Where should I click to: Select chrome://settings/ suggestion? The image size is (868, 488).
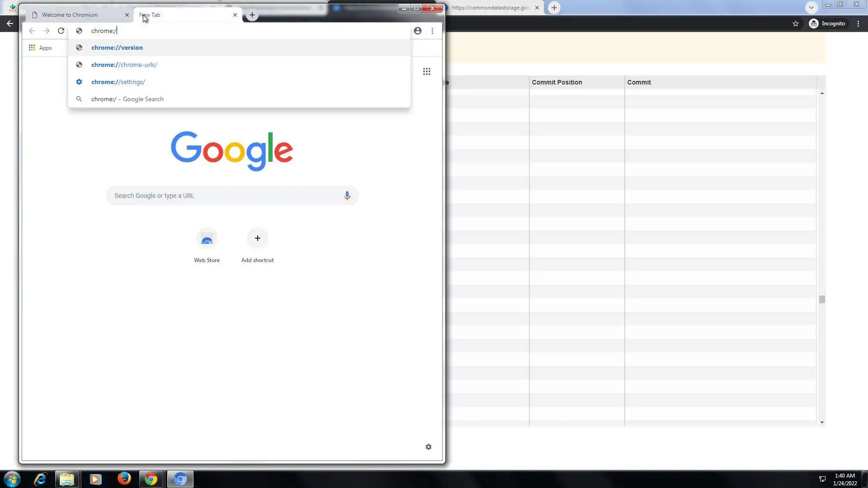click(118, 82)
